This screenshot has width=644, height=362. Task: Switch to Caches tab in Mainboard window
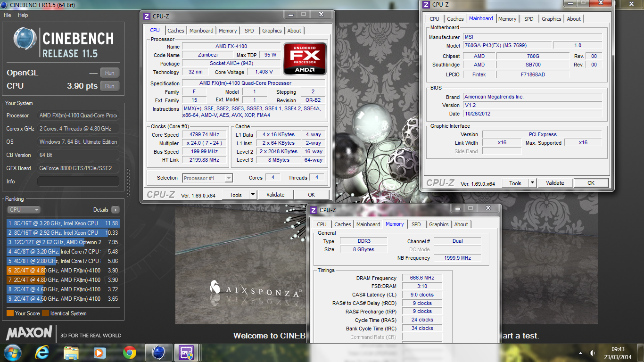455,19
